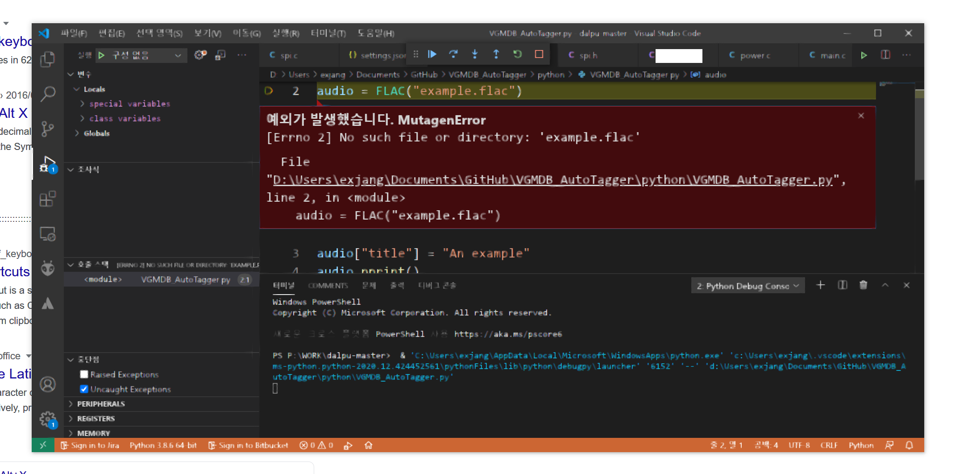Start debugging with green play arrow

(x=101, y=55)
